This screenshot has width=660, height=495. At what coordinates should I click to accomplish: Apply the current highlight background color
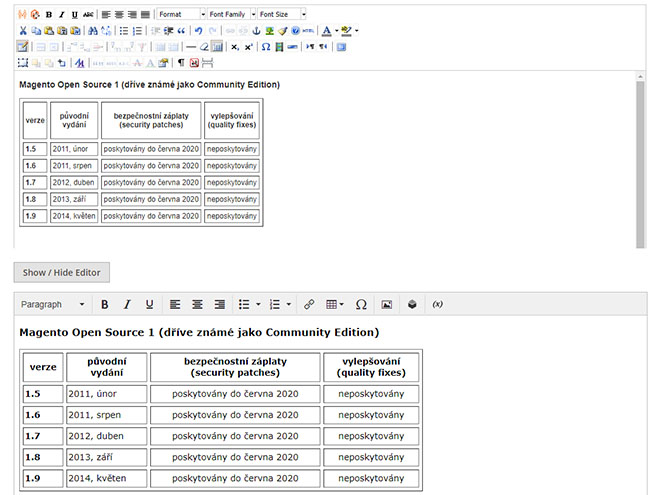pyautogui.click(x=346, y=31)
